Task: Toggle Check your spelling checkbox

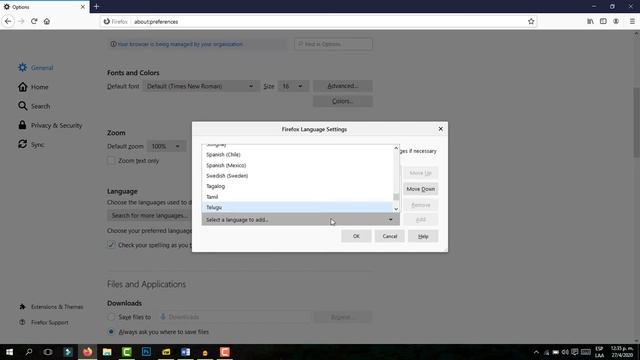Action: 111,245
